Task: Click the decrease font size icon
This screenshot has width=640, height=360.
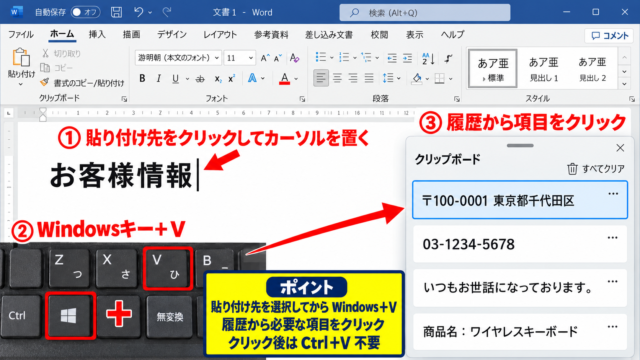Action: click(x=278, y=58)
